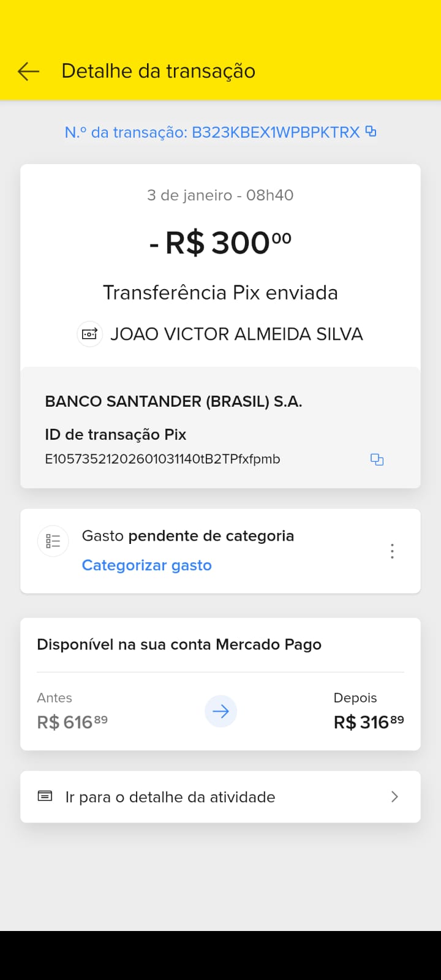Expand the activity detail chevron

coord(394,796)
